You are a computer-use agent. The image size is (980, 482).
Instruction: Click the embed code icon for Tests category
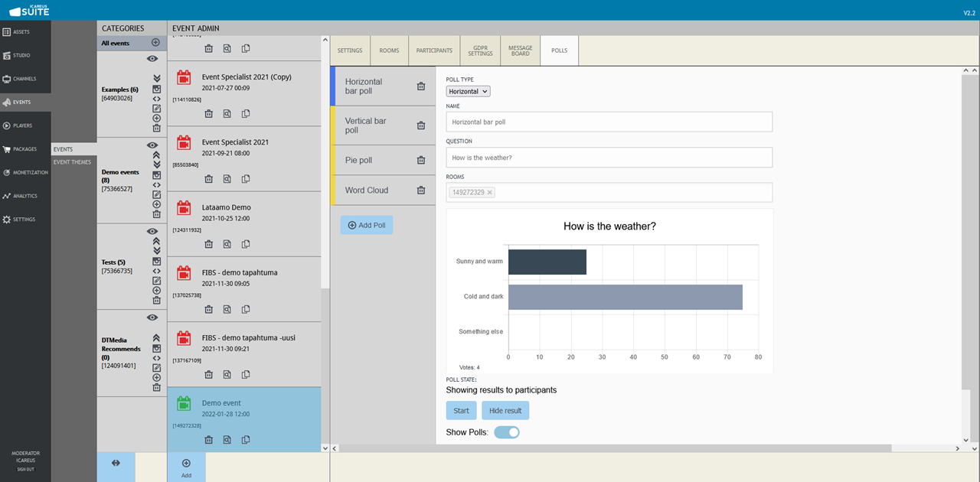click(x=156, y=271)
